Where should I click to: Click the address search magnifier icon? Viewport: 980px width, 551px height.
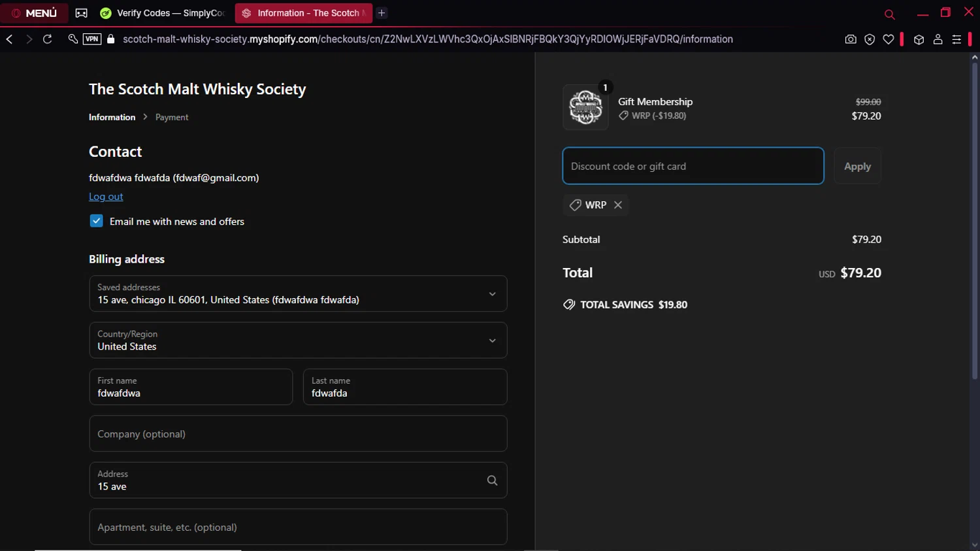[492, 480]
